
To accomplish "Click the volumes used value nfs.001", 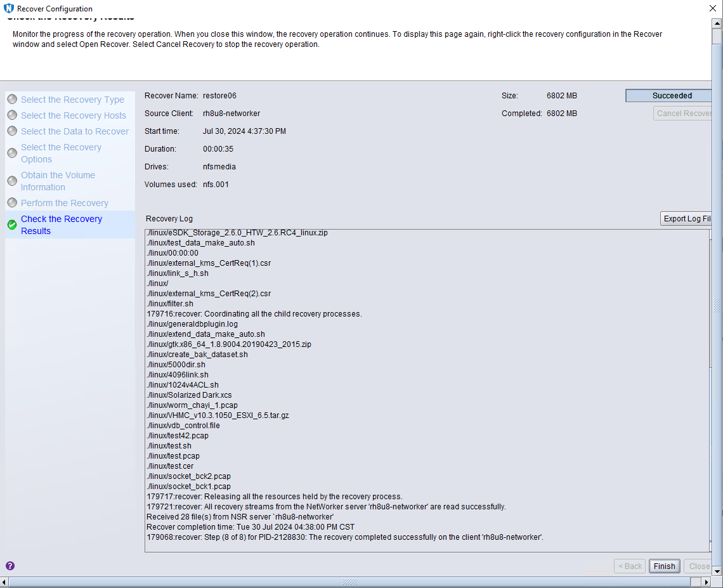I will pyautogui.click(x=216, y=185).
